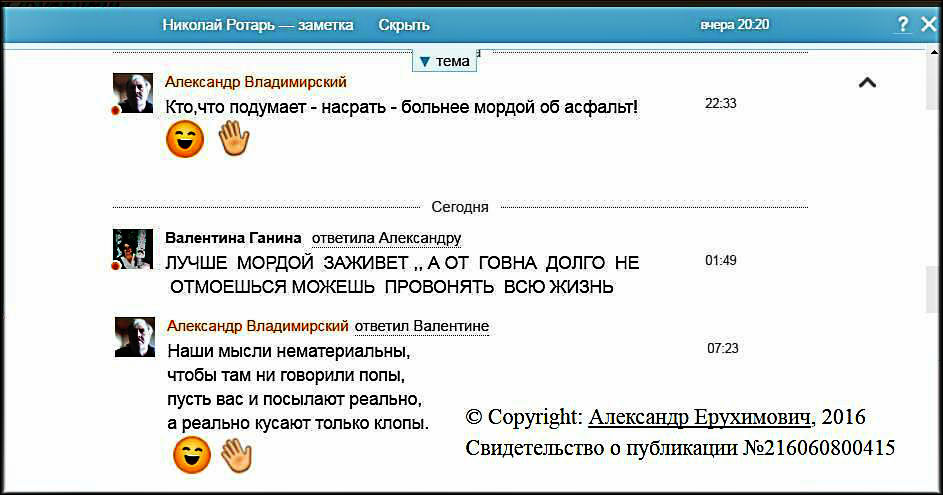
Task: Click line а реально кусают только клопы
Action: 298,423
